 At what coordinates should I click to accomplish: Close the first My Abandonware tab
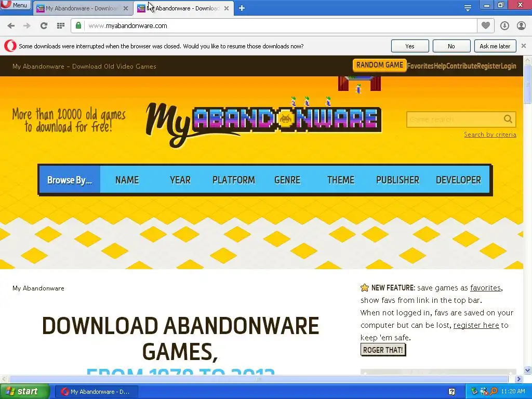tap(126, 8)
